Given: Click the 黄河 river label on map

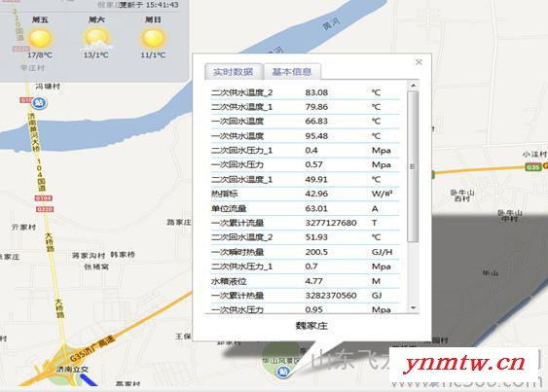Looking at the screenshot, I should (331, 23).
